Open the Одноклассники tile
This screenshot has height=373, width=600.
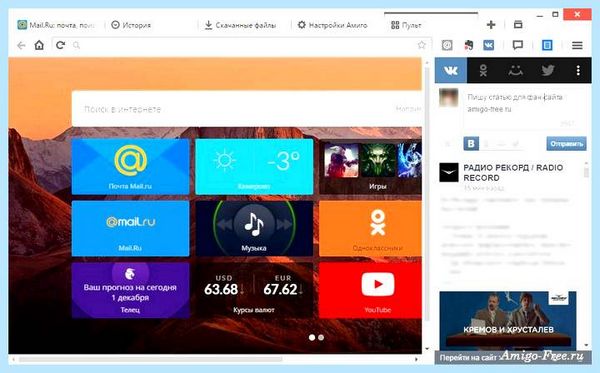(x=370, y=228)
